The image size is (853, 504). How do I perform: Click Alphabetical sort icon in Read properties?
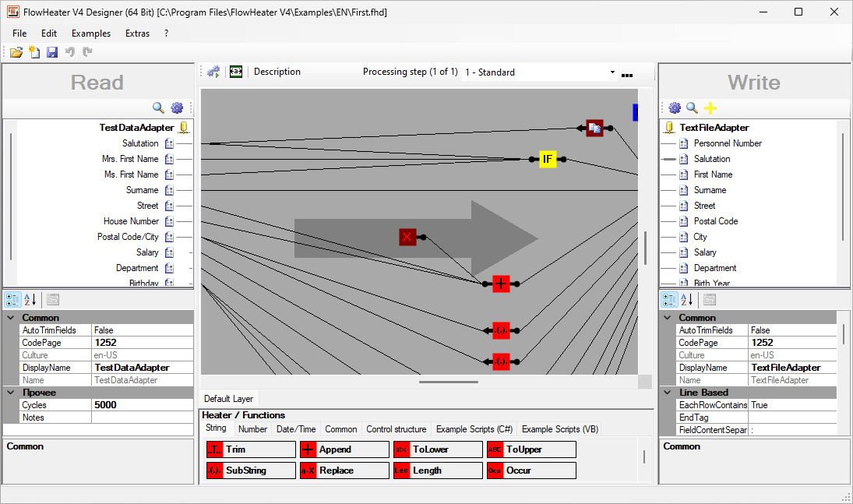30,299
